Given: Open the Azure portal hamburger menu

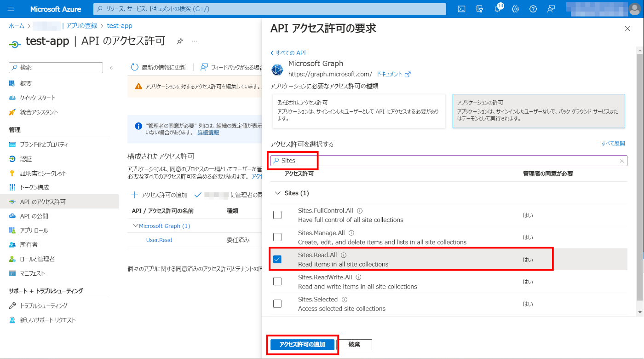Looking at the screenshot, I should pos(11,9).
